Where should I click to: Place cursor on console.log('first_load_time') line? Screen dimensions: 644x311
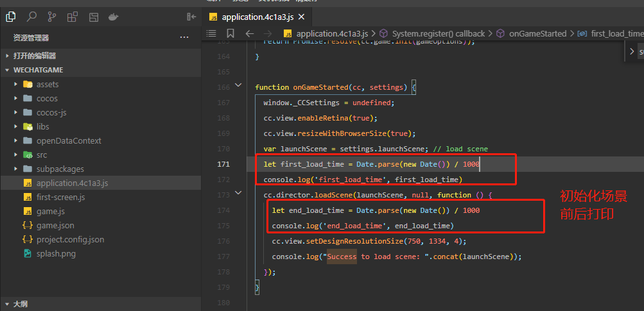tap(363, 180)
